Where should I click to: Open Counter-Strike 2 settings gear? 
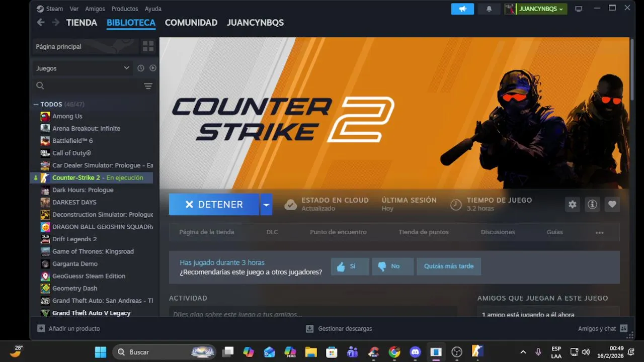point(573,204)
